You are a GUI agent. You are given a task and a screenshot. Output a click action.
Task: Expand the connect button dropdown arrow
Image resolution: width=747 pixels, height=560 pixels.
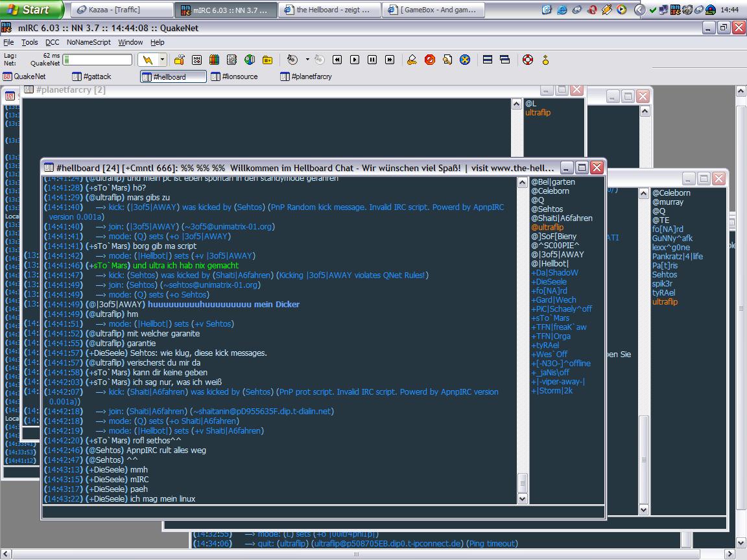coord(162,60)
